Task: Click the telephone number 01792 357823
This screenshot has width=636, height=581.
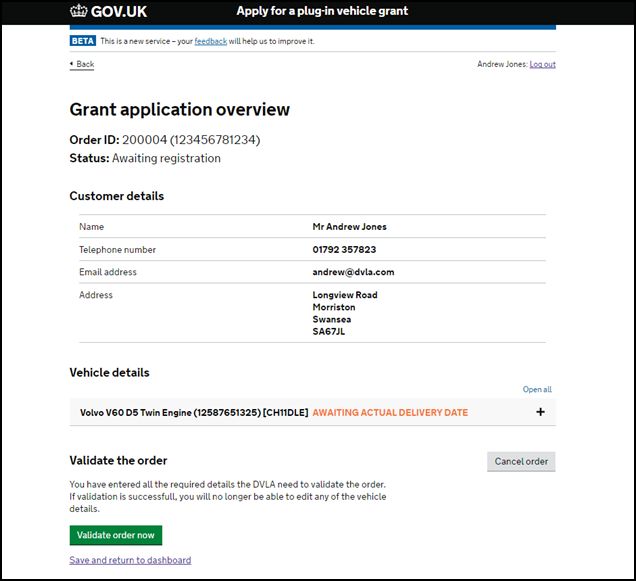Action: [x=344, y=250]
